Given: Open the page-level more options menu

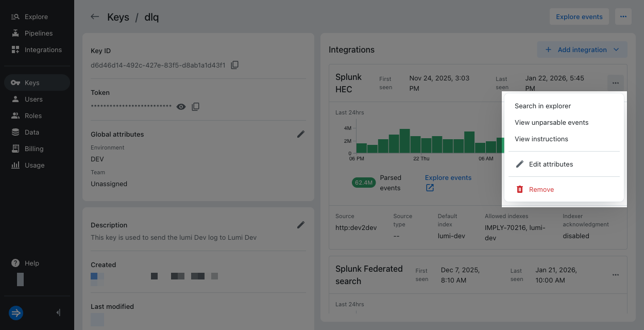Looking at the screenshot, I should [x=623, y=16].
